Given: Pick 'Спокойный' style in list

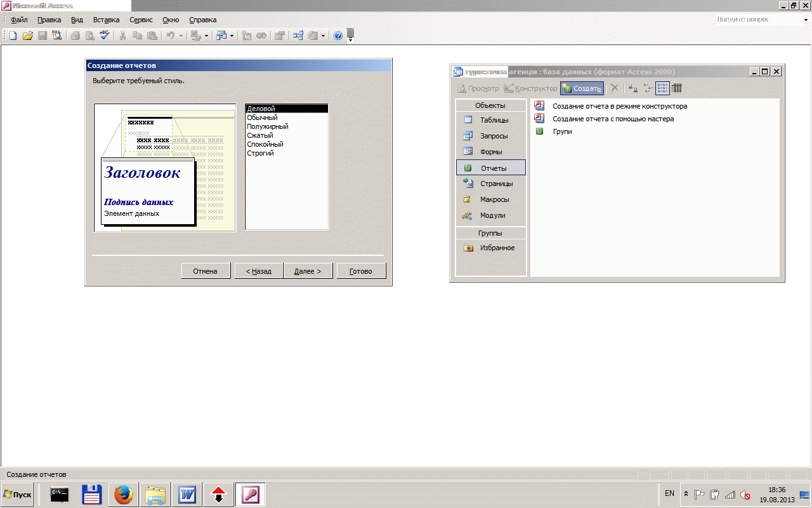Looking at the screenshot, I should (x=265, y=144).
